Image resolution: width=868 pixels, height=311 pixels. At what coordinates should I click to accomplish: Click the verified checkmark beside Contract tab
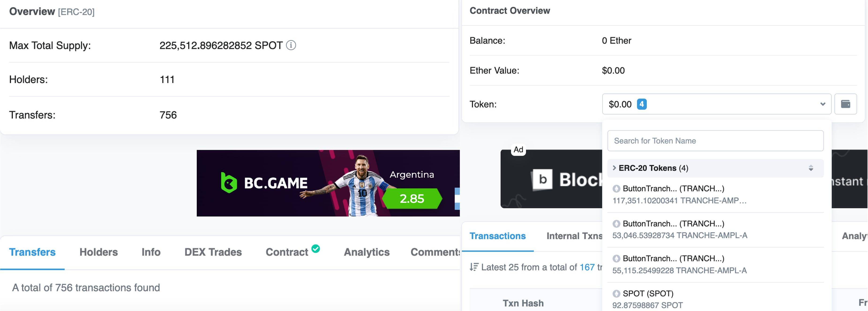316,249
